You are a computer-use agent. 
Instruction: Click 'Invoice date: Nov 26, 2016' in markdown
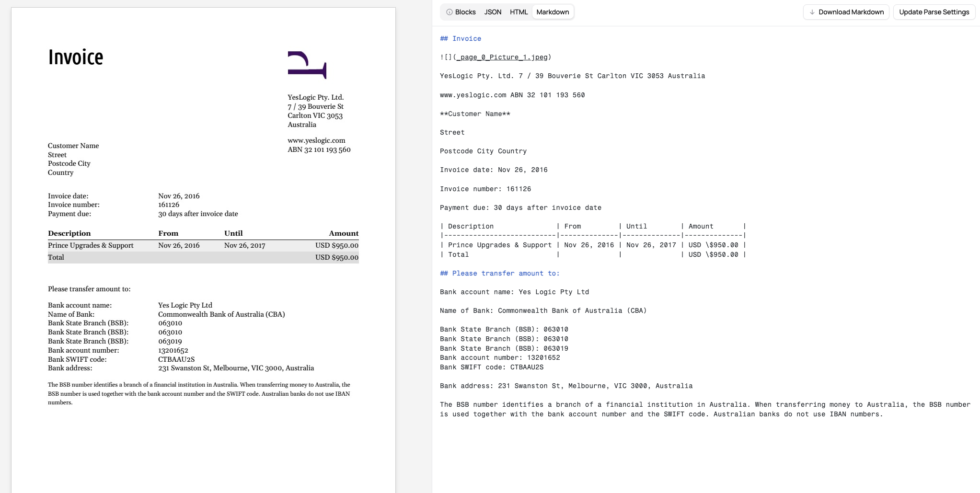click(x=494, y=170)
